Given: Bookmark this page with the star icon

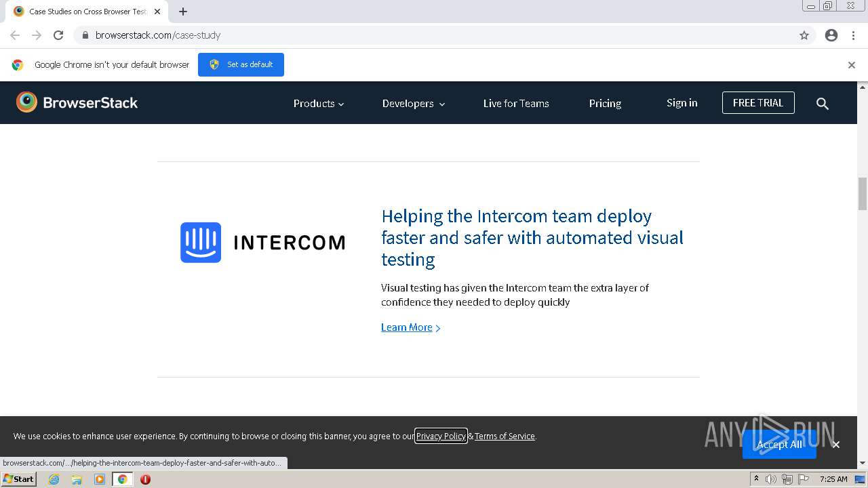Looking at the screenshot, I should point(804,35).
